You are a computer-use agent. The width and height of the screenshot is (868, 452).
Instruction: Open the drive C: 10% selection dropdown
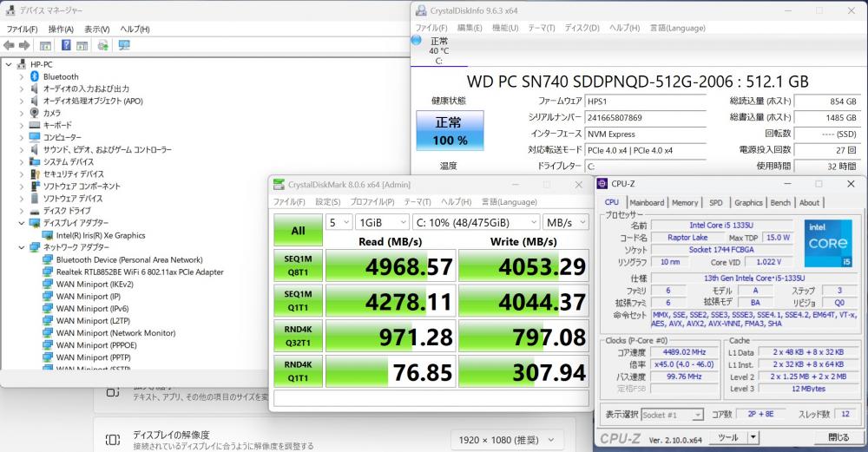[x=476, y=222]
